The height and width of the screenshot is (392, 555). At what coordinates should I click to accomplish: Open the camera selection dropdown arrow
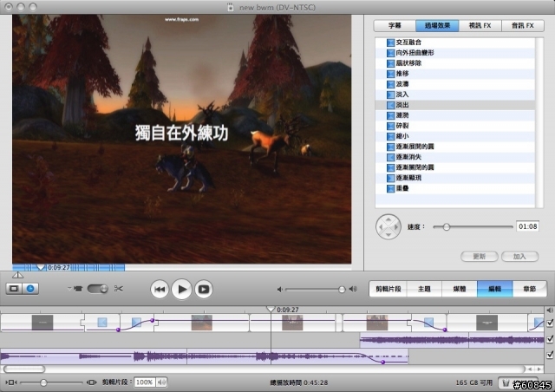(69, 288)
